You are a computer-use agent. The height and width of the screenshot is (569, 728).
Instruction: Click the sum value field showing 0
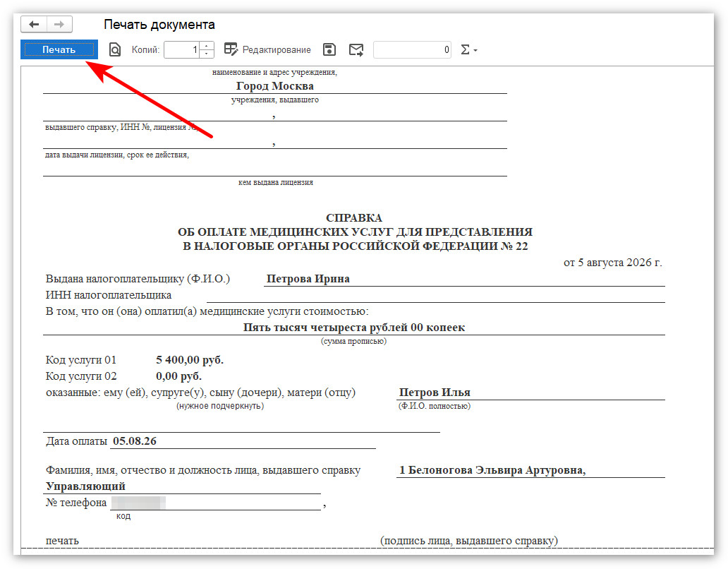coord(412,49)
